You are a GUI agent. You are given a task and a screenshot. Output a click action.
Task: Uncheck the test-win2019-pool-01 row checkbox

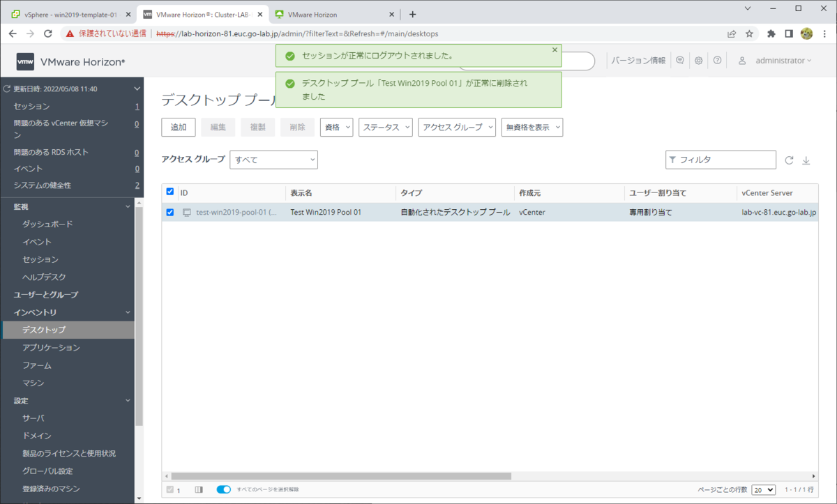tap(170, 212)
